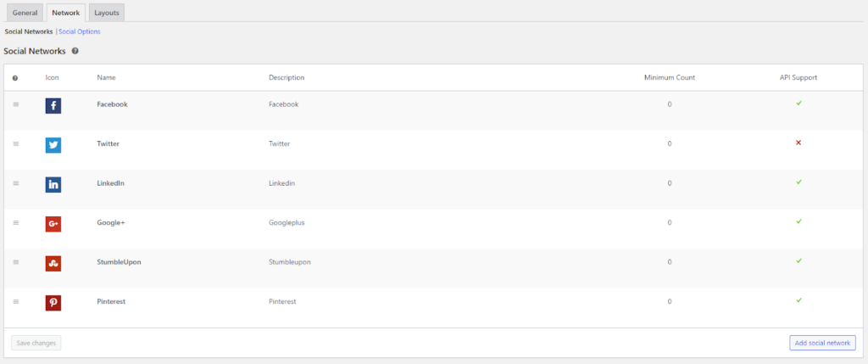Click Facebook's green API support checkmark

[x=798, y=103]
